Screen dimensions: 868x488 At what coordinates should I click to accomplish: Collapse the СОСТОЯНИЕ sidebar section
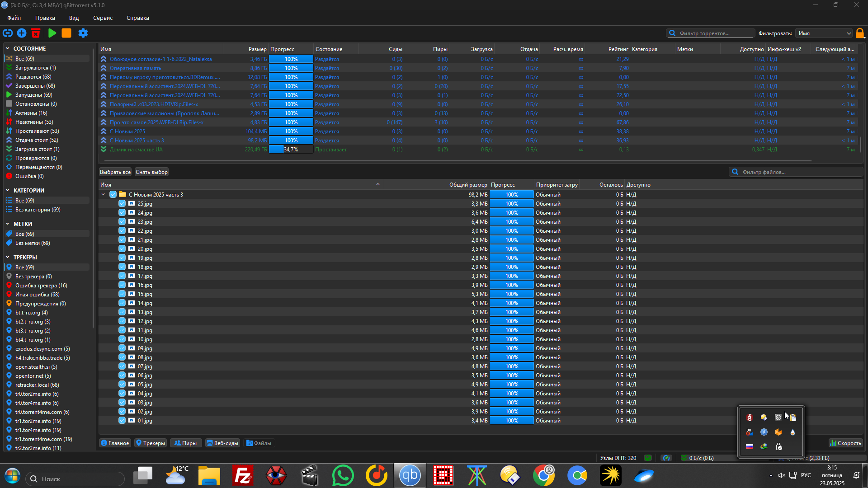pyautogui.click(x=7, y=48)
